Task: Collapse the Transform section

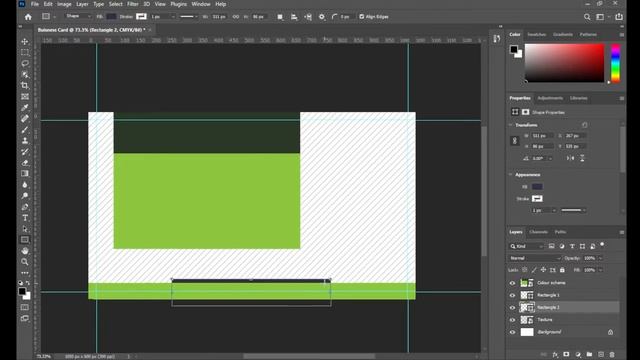Action: point(511,125)
